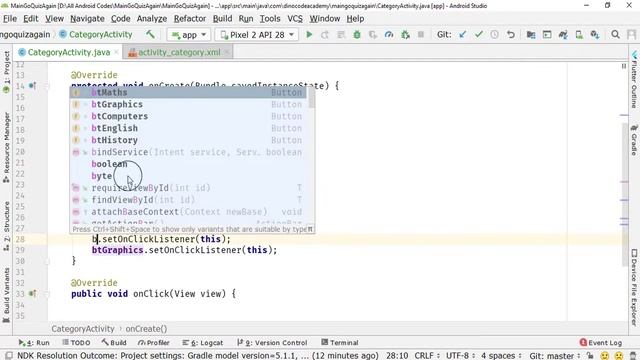Open the Analyze menu
The height and width of the screenshot is (360, 640).
[151, 19]
